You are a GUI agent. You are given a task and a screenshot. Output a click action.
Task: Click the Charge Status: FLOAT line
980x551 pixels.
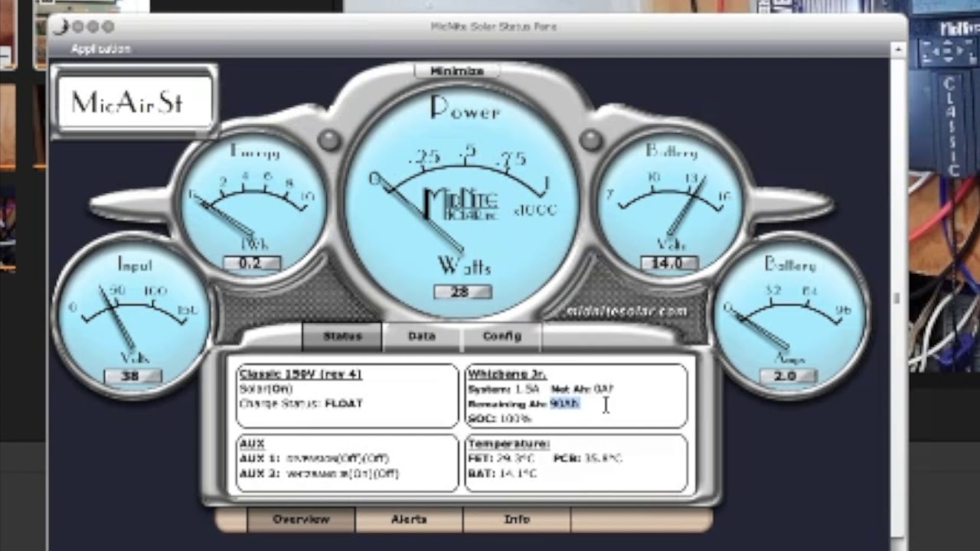(x=300, y=403)
